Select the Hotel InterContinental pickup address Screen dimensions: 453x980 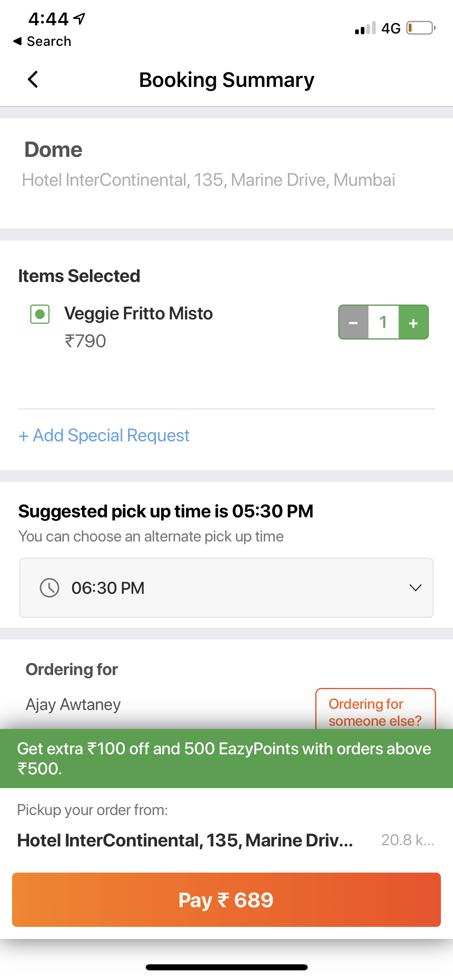(185, 840)
